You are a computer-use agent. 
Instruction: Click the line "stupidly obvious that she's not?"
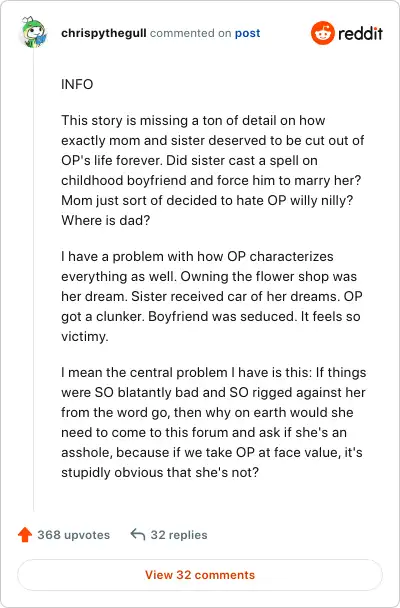click(x=160, y=472)
